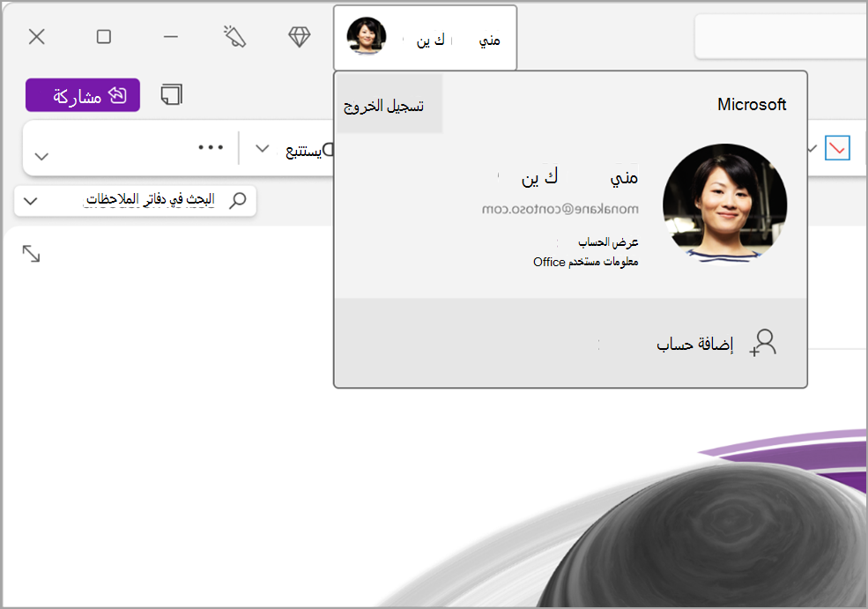Minimize the OneNote window
This screenshot has height=609, width=868.
coord(171,37)
